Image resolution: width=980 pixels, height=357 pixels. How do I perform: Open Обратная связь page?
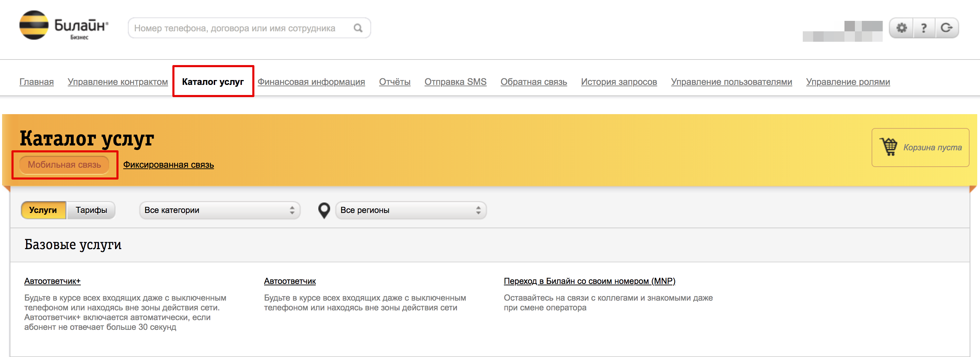pyautogui.click(x=533, y=82)
